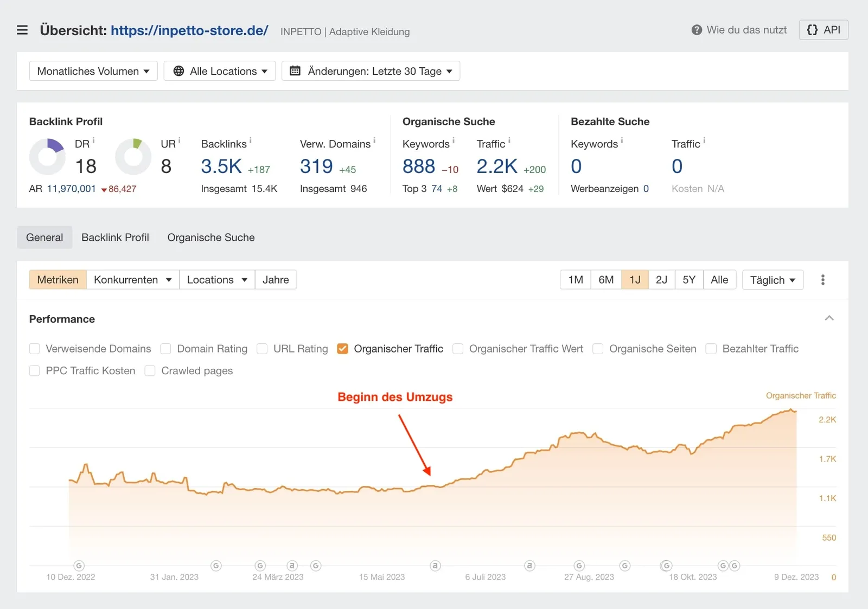Select 2J time range
Image resolution: width=868 pixels, height=609 pixels.
pyautogui.click(x=661, y=280)
